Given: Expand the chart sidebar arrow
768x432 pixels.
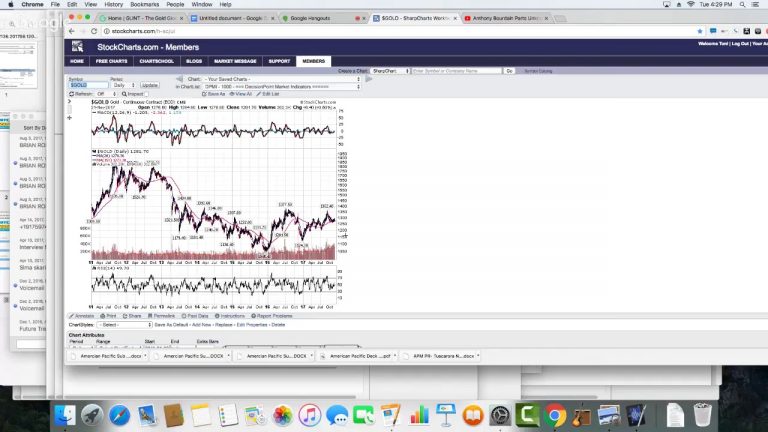Looking at the screenshot, I should [x=70, y=101].
